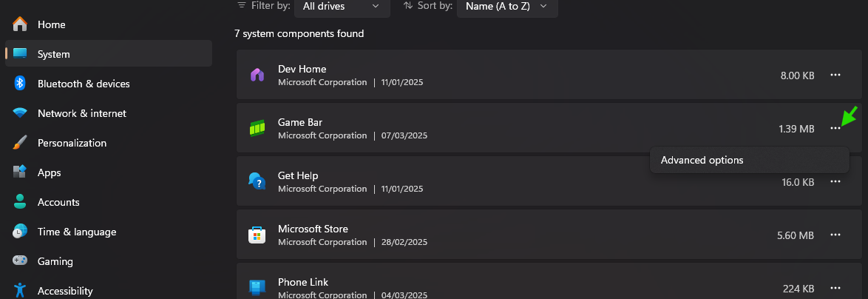Click the Microsoft Store app icon
868x299 pixels.
pyautogui.click(x=257, y=235)
